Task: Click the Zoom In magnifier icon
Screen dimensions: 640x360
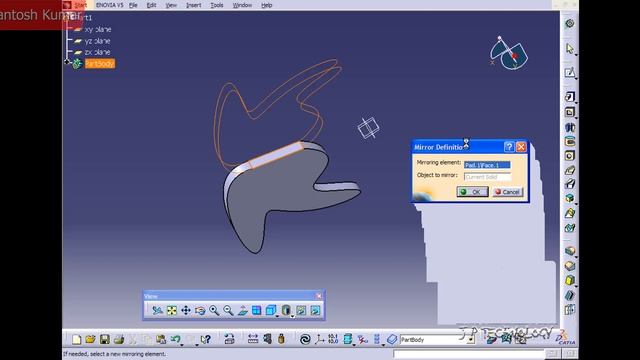Action: tap(214, 311)
